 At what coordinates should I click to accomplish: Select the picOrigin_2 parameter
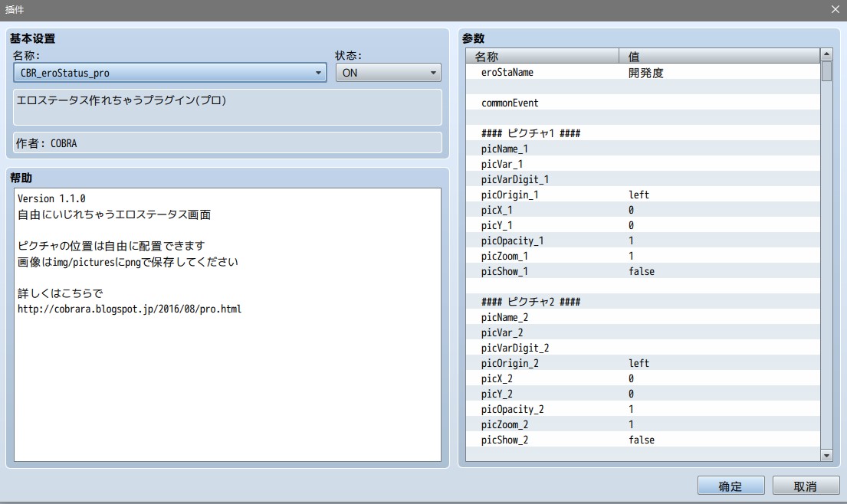pyautogui.click(x=643, y=363)
